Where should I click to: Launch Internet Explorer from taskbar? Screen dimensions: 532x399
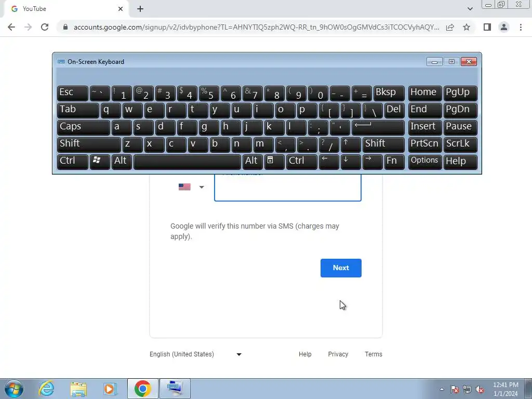pos(46,389)
